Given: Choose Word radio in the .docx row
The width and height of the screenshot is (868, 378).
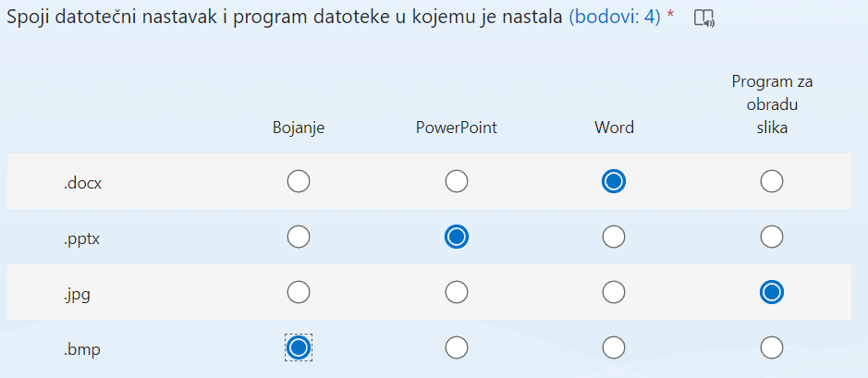Looking at the screenshot, I should coord(614,181).
